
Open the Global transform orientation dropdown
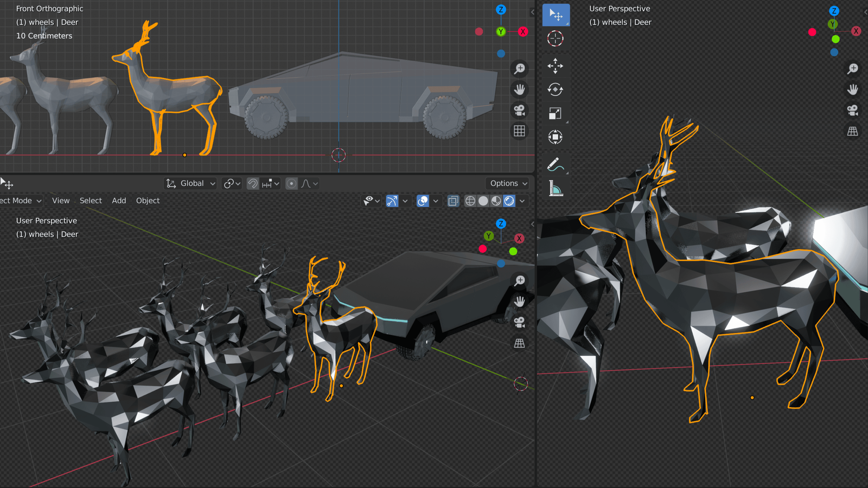191,184
